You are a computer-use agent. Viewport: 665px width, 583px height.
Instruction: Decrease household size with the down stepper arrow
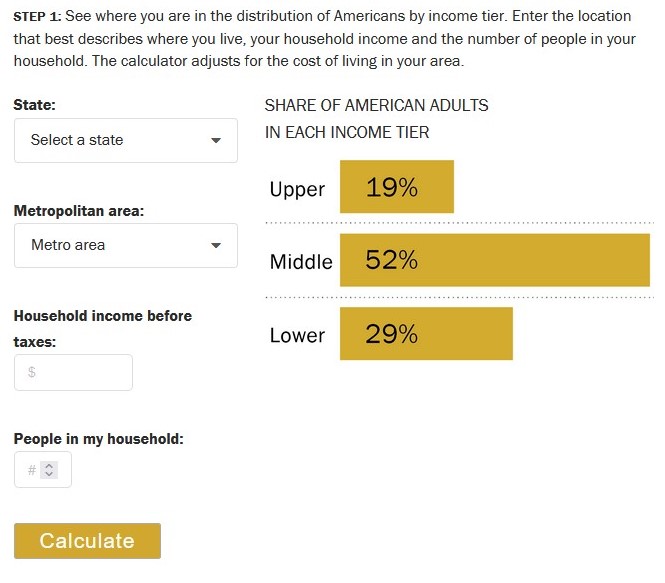(x=50, y=474)
